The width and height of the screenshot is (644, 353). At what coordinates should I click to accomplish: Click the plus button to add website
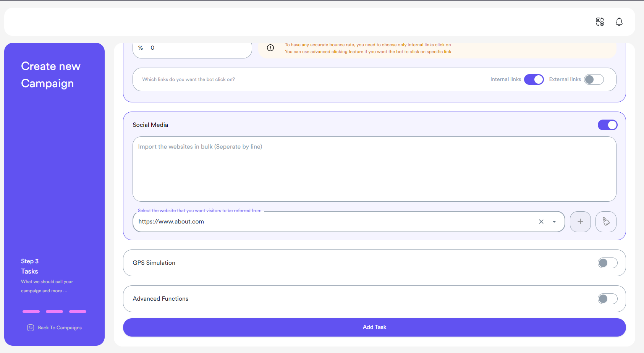580,222
